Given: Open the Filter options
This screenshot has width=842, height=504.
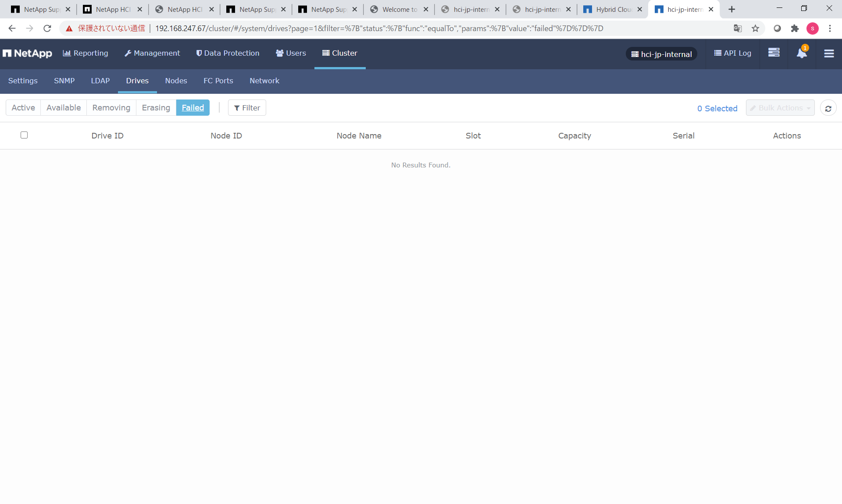Looking at the screenshot, I should coord(247,107).
